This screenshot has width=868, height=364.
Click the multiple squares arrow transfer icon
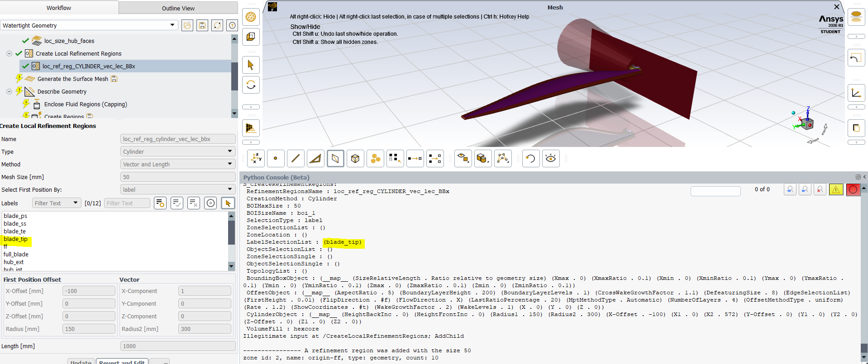click(x=435, y=159)
